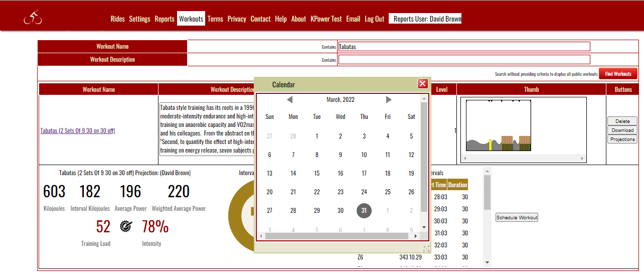
Task: Pick March 15 on the calendar
Action: tap(316, 174)
